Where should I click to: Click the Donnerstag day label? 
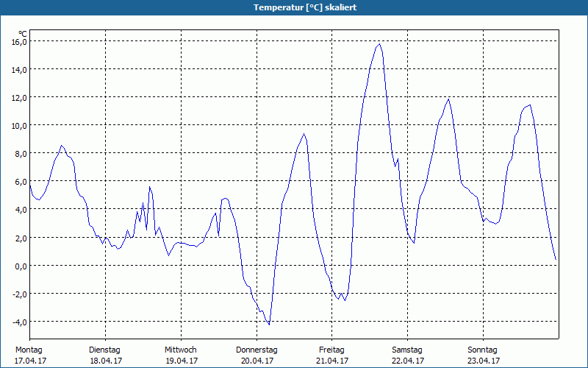pos(257,350)
